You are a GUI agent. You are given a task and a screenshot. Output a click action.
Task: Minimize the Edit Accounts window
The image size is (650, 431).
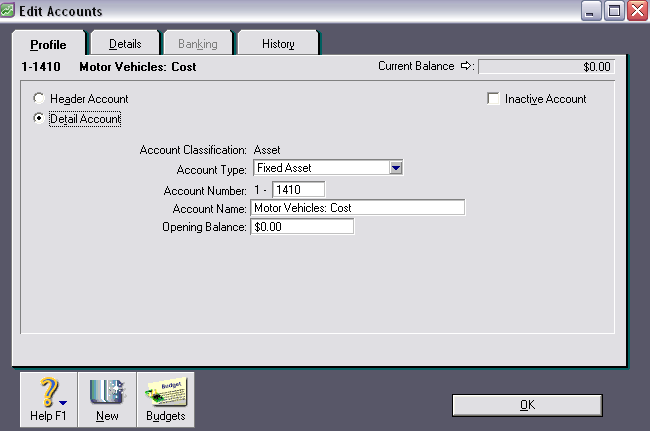coord(590,11)
